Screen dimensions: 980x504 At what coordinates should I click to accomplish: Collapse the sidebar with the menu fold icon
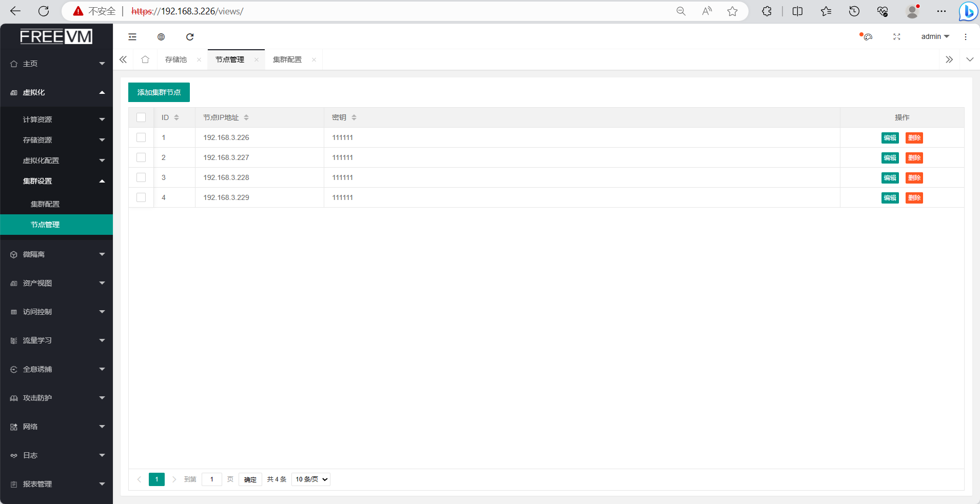[x=132, y=37]
